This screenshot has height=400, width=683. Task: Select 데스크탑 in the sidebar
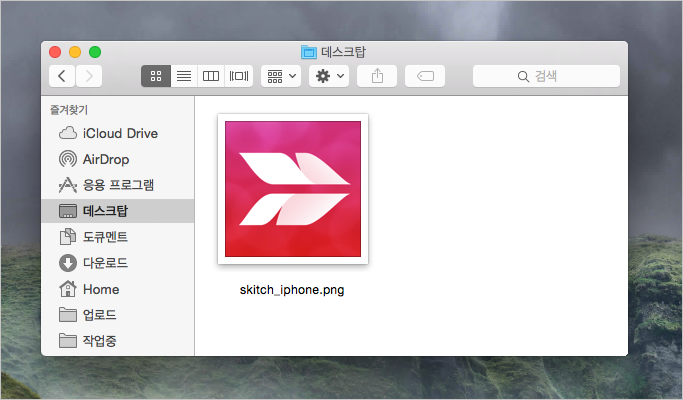pyautogui.click(x=118, y=211)
